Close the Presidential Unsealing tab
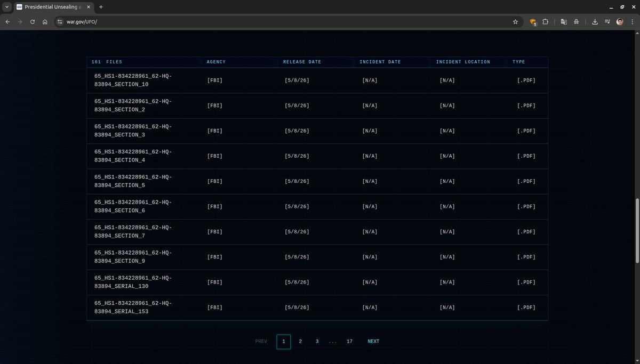 [89, 7]
